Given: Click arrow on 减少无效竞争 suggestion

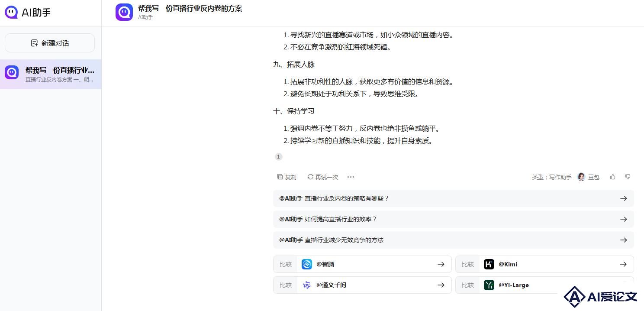Looking at the screenshot, I should (x=624, y=240).
